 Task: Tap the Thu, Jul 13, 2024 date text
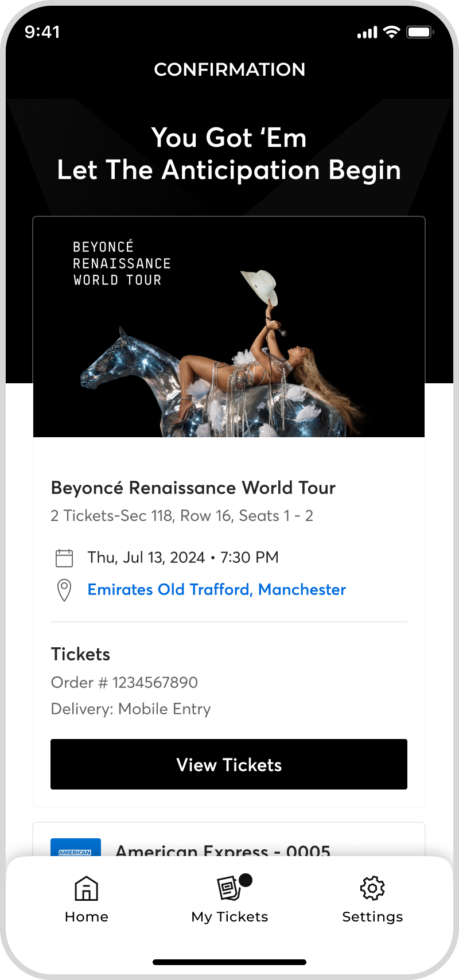tap(146, 558)
